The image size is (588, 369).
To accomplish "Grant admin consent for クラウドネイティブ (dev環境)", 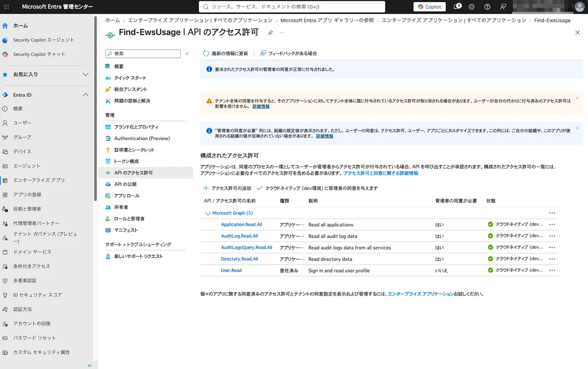I will 317,188.
